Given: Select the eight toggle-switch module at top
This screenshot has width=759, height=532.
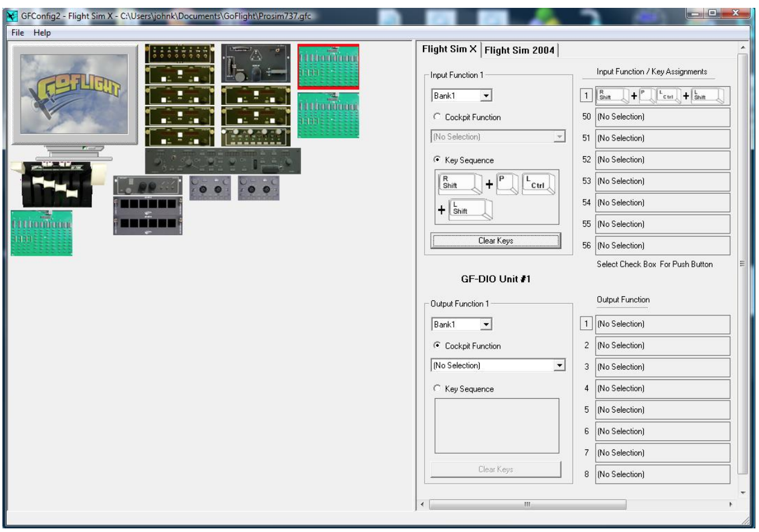Looking at the screenshot, I should (180, 54).
